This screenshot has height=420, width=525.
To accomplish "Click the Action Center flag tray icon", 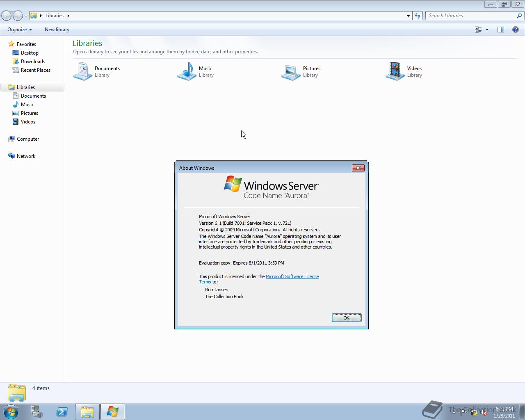I will [463, 413].
